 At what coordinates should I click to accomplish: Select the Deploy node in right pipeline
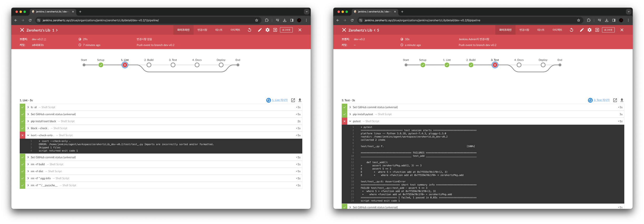pyautogui.click(x=543, y=65)
